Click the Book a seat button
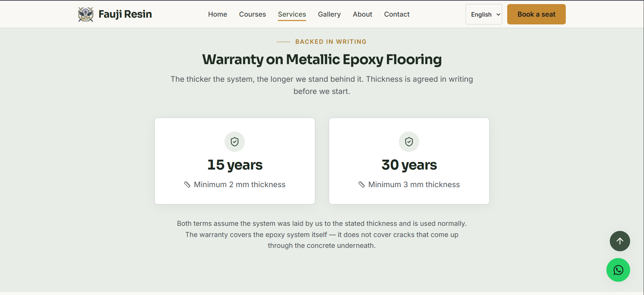The width and height of the screenshot is (644, 295). (x=536, y=14)
